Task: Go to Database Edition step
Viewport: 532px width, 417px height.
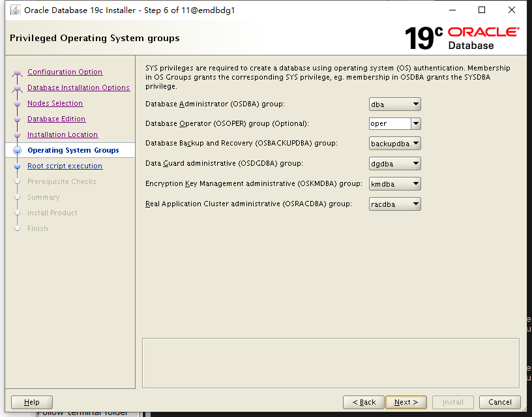Action: point(56,119)
